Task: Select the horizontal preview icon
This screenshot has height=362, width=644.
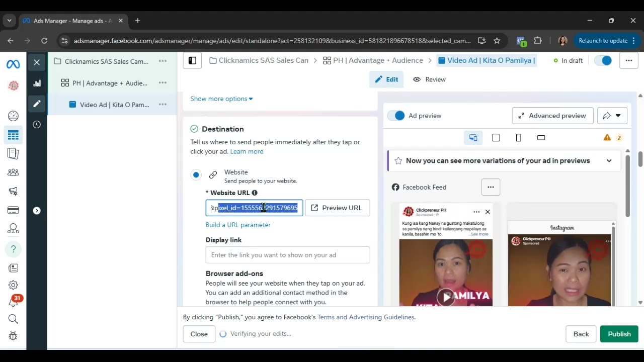Action: point(541,138)
